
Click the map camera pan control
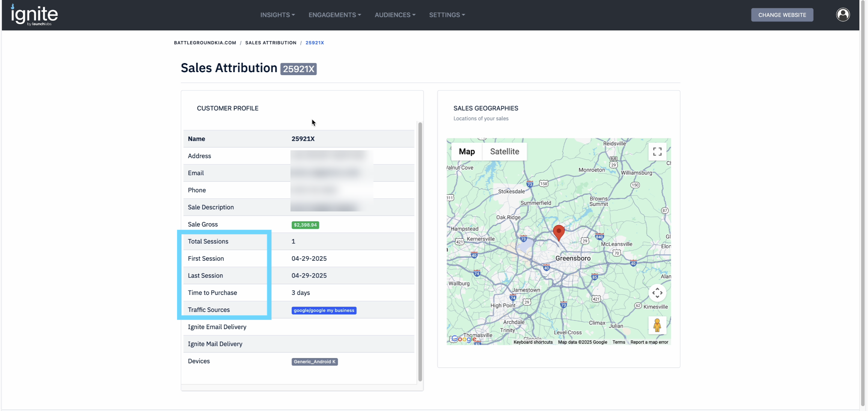[657, 293]
